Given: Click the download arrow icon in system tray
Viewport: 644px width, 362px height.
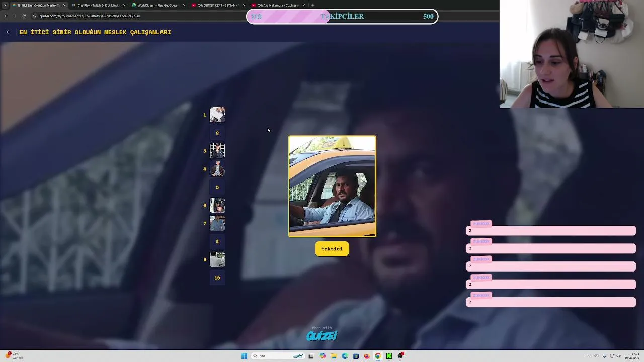Looking at the screenshot, I should (604, 356).
